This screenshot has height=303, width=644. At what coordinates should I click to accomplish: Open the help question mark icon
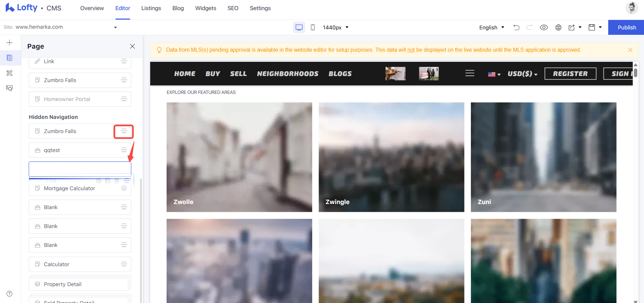[9, 294]
